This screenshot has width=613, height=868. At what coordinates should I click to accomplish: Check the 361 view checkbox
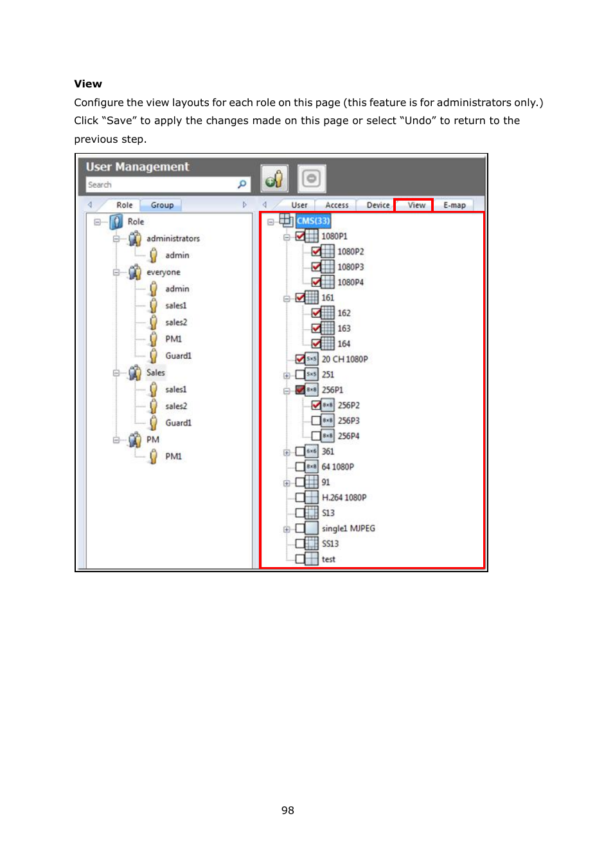pos(300,451)
